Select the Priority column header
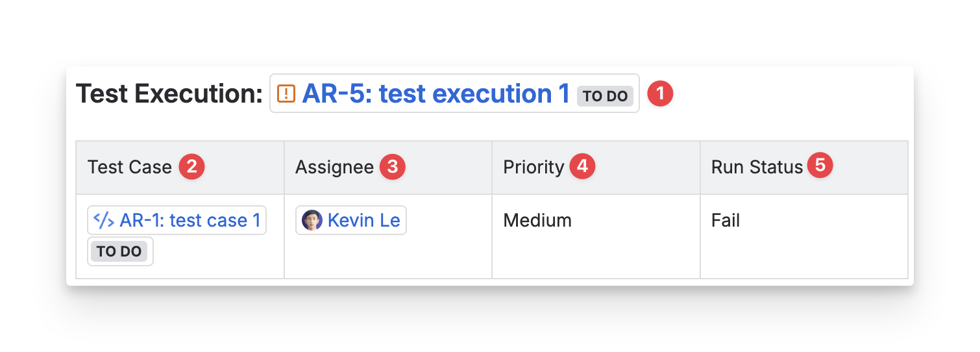This screenshot has height=352, width=980. (533, 168)
